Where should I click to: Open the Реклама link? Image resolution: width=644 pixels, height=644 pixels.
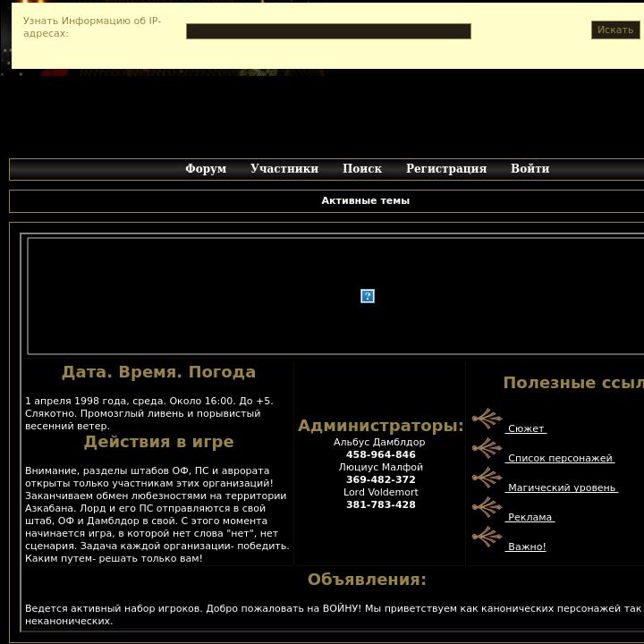(530, 518)
